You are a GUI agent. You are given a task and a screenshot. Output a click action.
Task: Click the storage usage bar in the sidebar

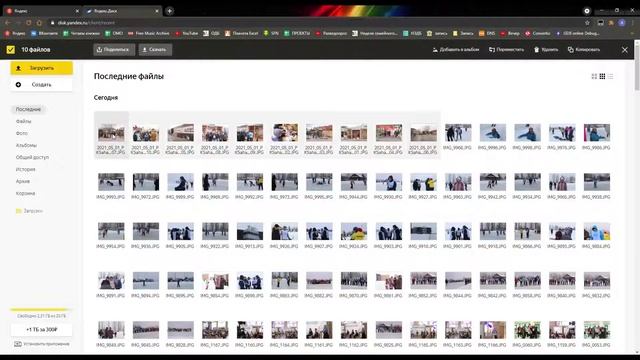[x=42, y=310]
